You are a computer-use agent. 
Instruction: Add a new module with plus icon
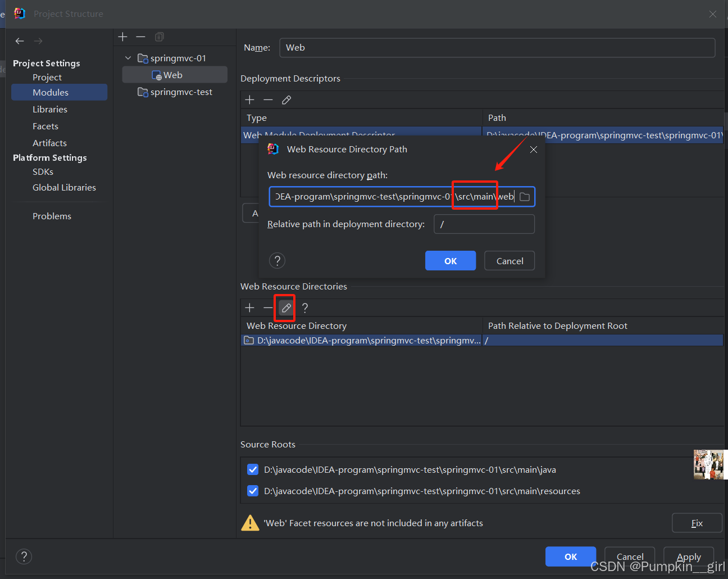[123, 37]
